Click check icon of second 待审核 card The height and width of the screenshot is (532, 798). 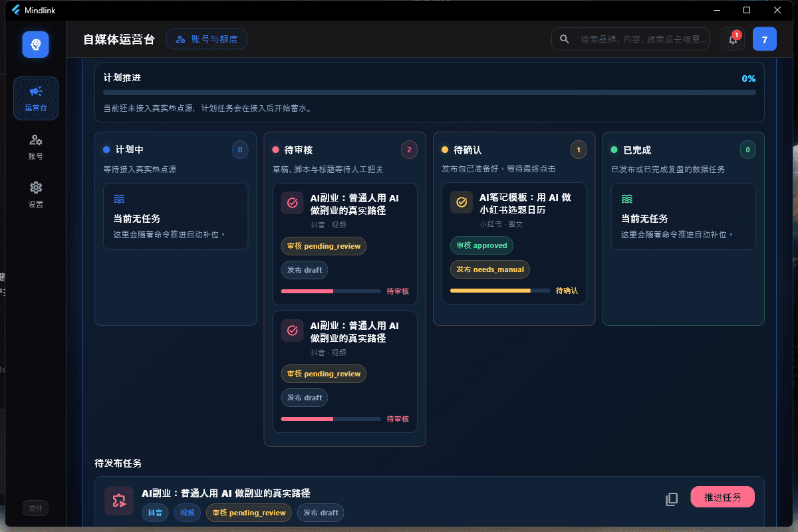(293, 331)
